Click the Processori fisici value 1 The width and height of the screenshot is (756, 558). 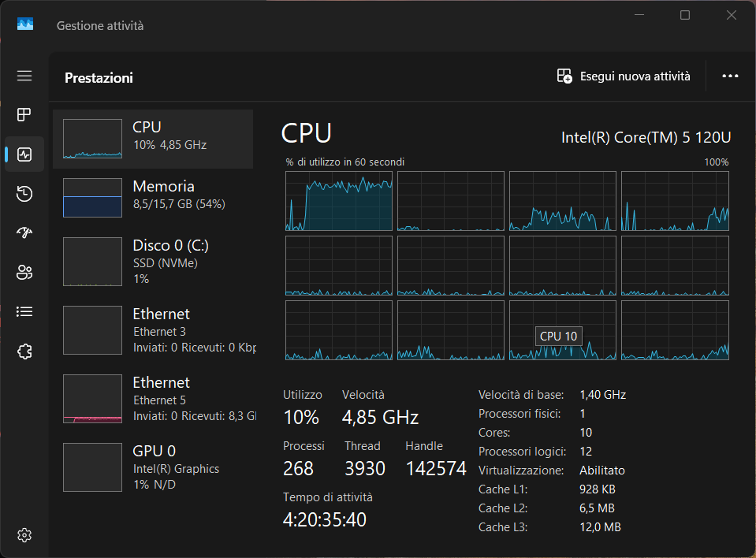click(x=583, y=414)
